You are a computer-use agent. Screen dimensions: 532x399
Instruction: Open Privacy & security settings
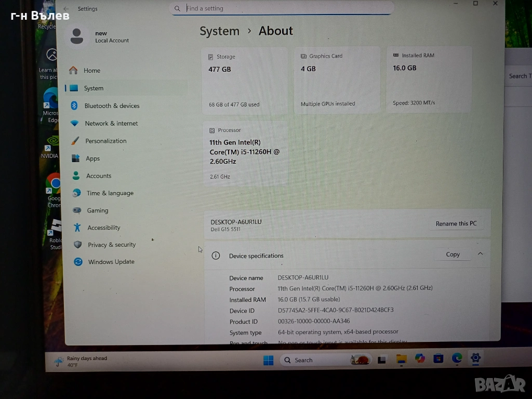click(111, 245)
